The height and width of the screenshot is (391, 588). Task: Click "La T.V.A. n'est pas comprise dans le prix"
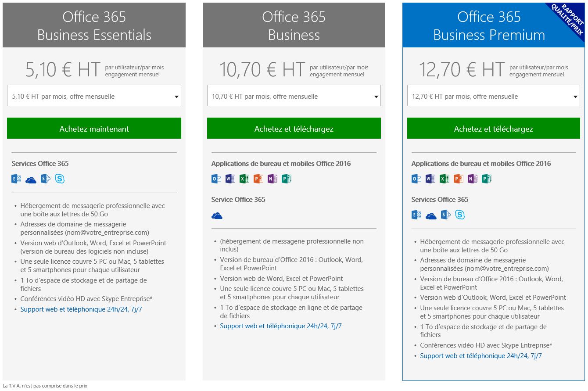pos(45,386)
